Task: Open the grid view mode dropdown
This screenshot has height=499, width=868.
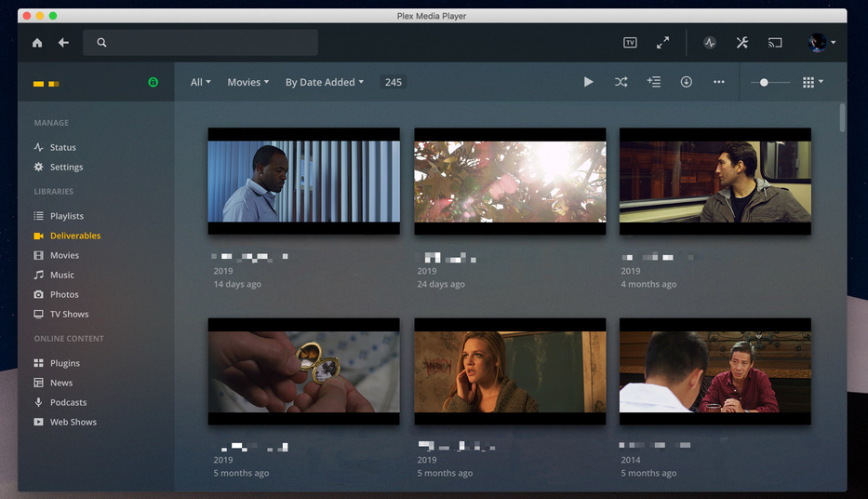Action: [812, 82]
